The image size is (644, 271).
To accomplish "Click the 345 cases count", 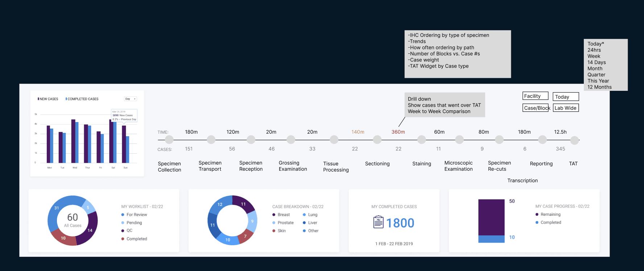I will click(x=561, y=149).
